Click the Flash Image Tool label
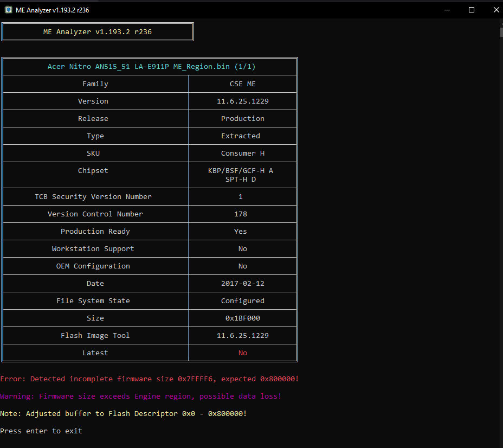The image size is (503, 448). click(x=95, y=335)
